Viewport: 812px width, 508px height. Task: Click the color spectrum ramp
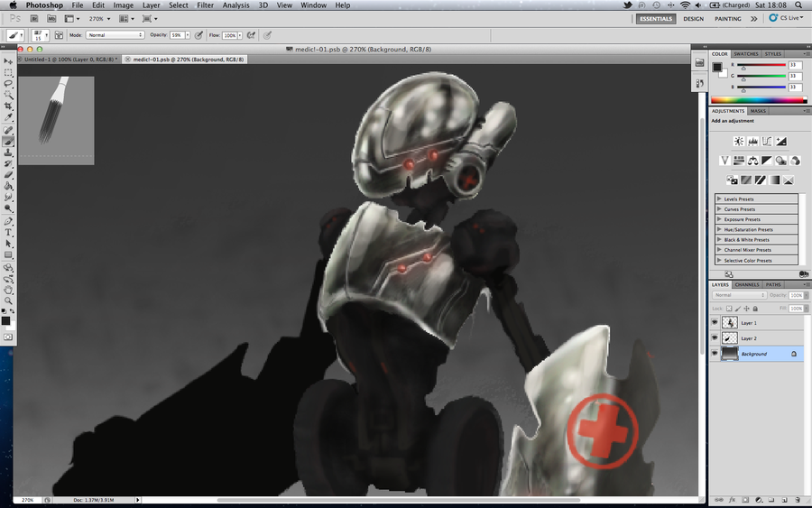[x=758, y=100]
